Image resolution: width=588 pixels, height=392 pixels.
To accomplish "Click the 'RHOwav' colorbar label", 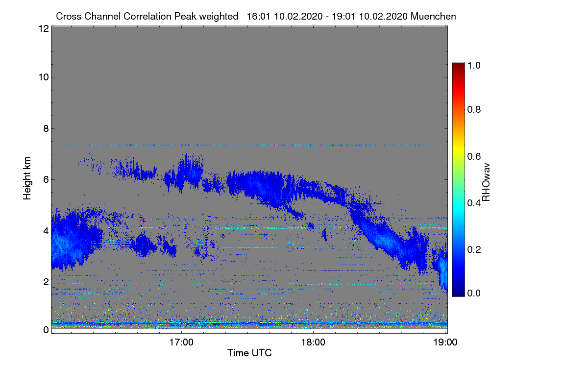I will click(486, 182).
